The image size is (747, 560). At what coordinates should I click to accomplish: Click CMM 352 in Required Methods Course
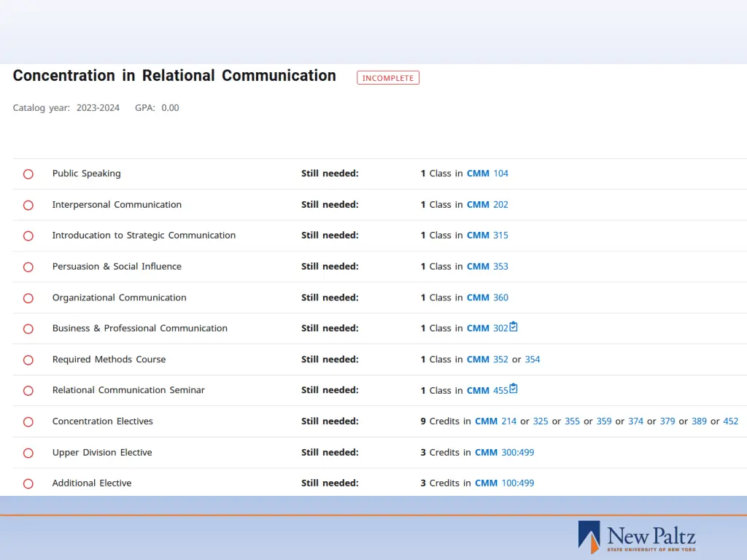pos(487,359)
